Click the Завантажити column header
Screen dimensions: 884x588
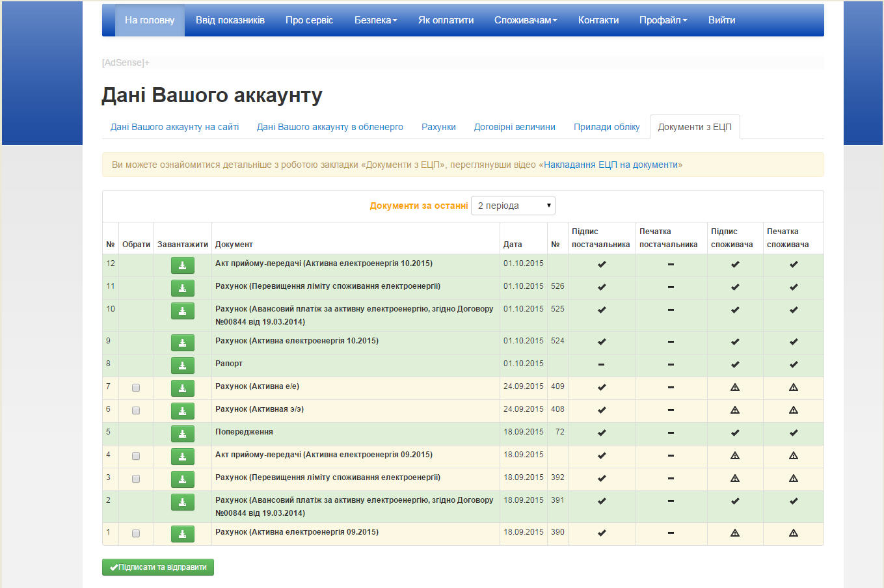point(183,245)
